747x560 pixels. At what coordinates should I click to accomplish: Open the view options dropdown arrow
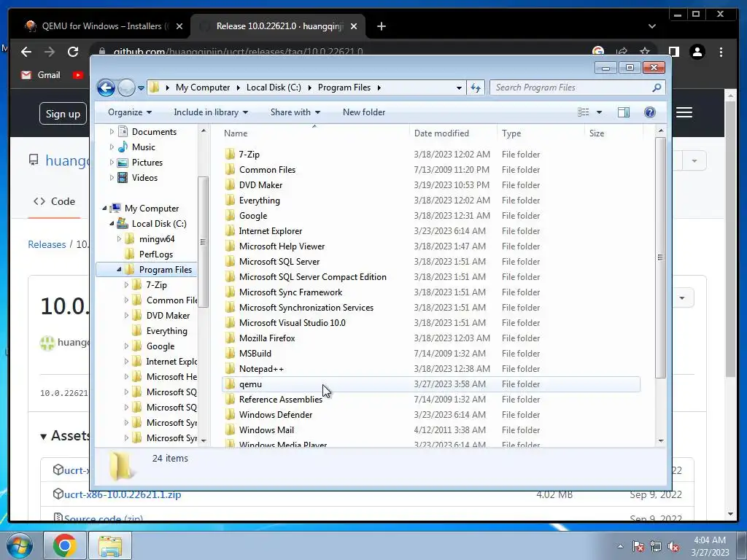tap(600, 112)
